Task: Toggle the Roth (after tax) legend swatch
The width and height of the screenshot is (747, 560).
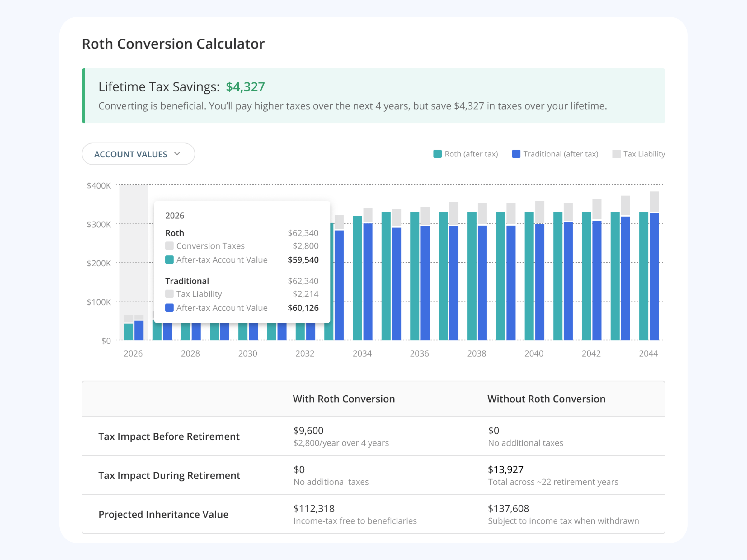Action: [x=437, y=154]
